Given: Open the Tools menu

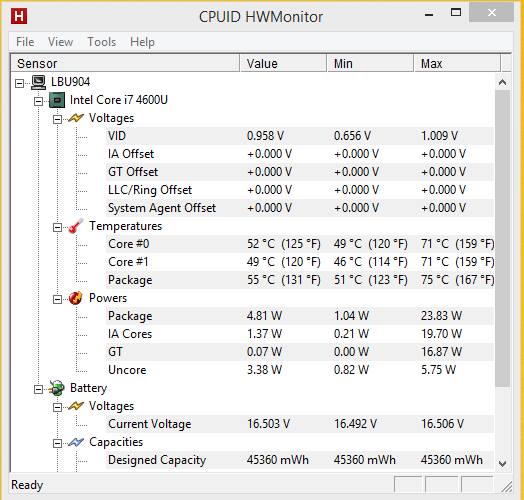Looking at the screenshot, I should [x=102, y=42].
